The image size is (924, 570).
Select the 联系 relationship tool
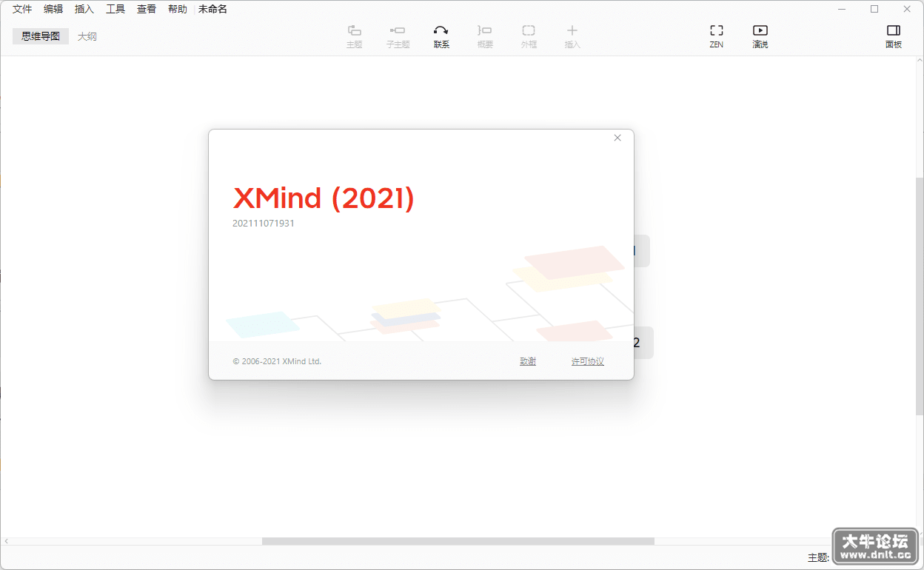[x=441, y=36]
